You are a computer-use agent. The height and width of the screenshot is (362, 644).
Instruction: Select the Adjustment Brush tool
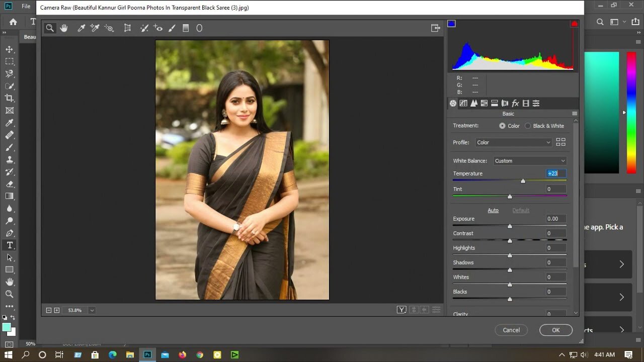(172, 28)
